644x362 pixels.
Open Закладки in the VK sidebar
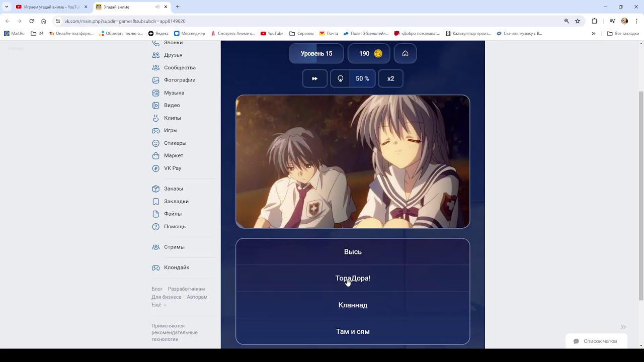point(176,201)
